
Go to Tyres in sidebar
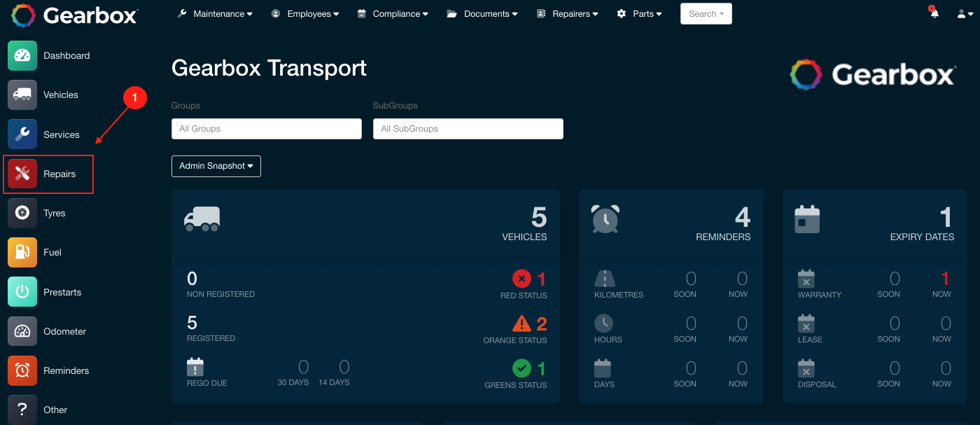point(55,213)
